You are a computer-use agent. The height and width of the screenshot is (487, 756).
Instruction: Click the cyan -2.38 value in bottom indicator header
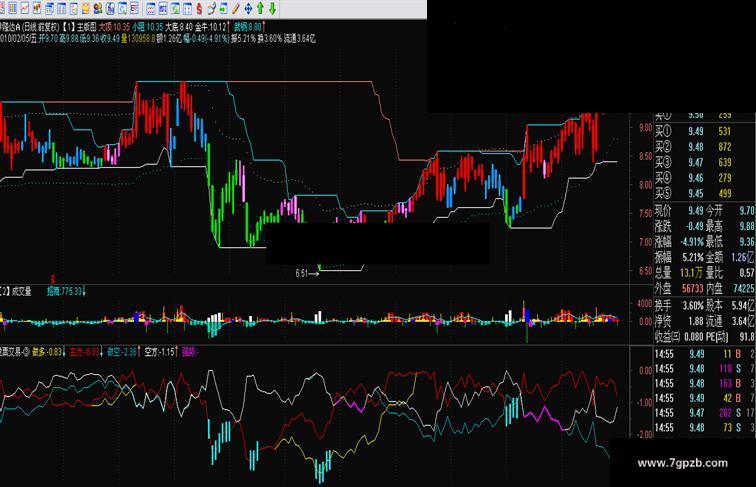[128, 352]
